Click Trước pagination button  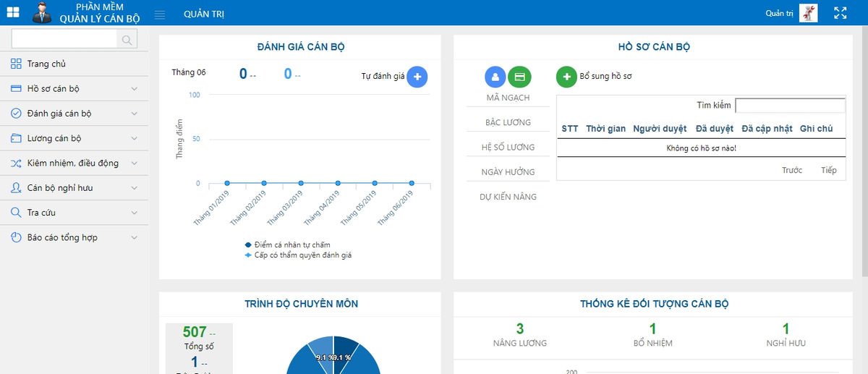point(792,171)
